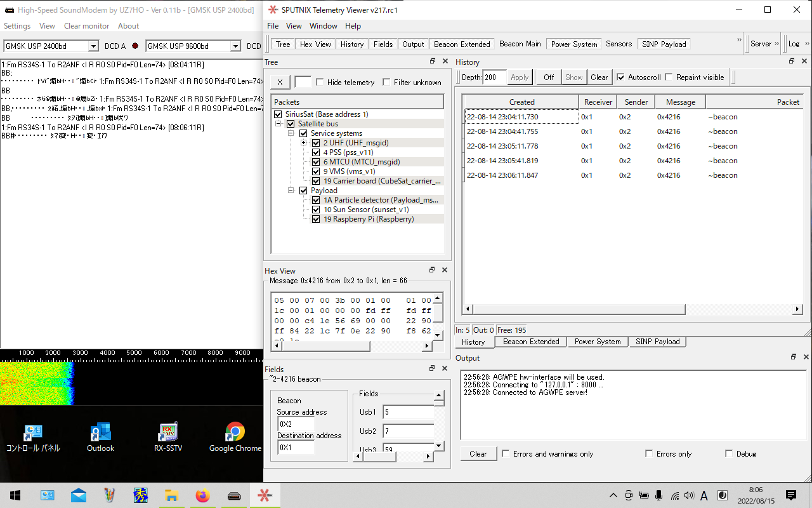The height and width of the screenshot is (508, 812).
Task: Open the Mail app on the taskbar
Action: click(79, 495)
